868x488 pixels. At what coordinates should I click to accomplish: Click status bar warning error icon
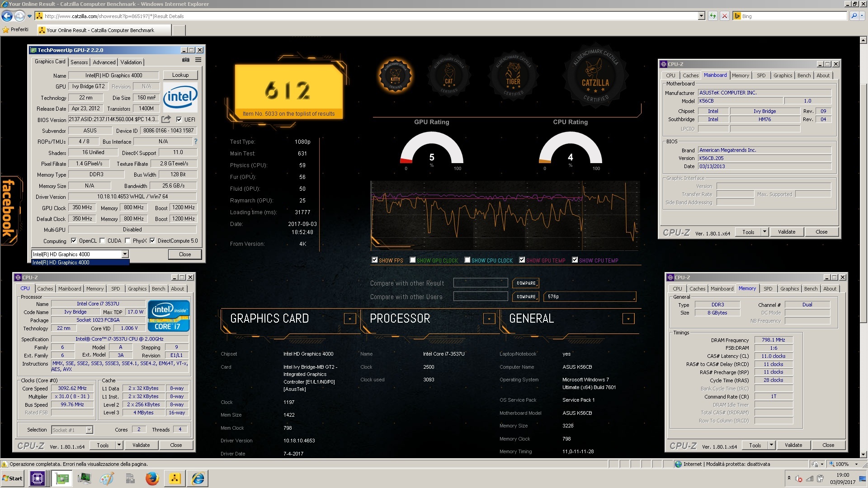[5, 464]
